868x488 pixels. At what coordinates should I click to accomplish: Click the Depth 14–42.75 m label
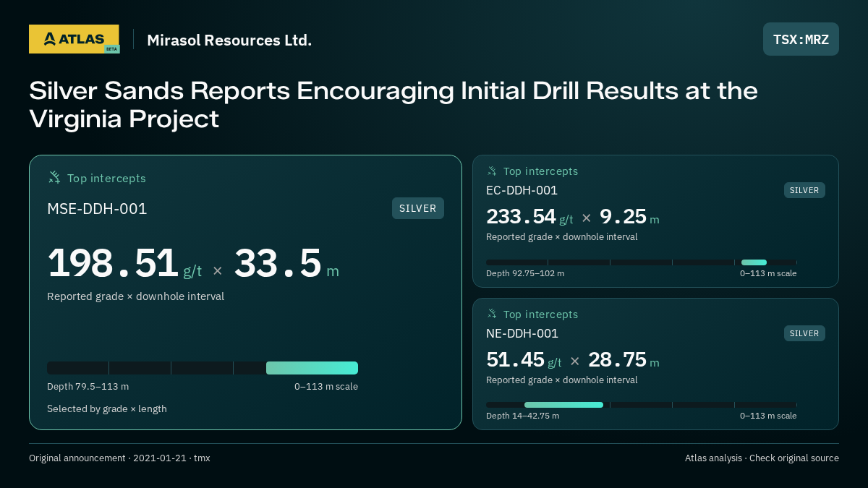(x=522, y=416)
